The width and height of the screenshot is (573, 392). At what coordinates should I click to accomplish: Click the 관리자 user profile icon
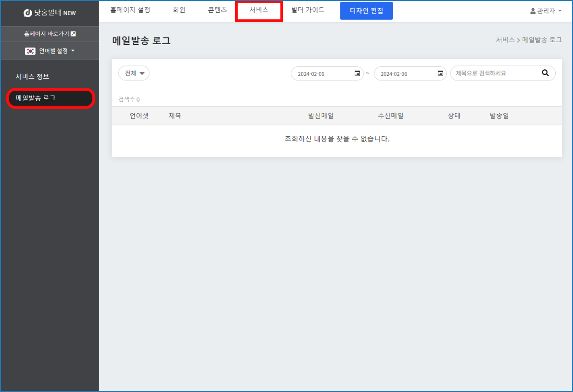click(533, 11)
